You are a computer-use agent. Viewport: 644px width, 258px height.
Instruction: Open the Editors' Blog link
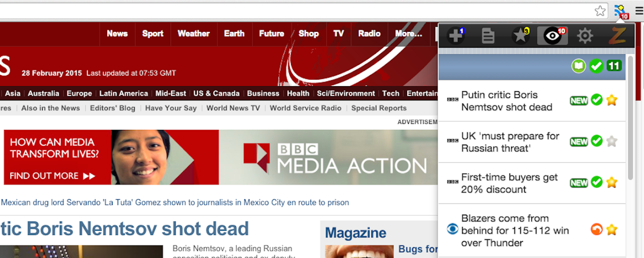(x=113, y=108)
